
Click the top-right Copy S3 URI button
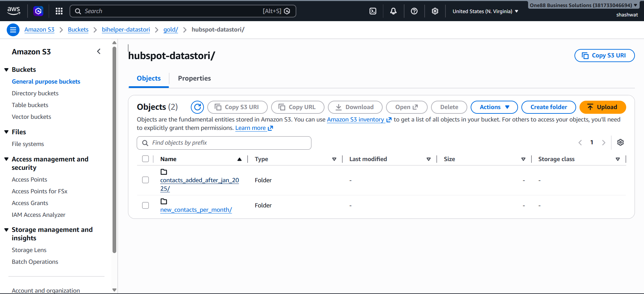[604, 56]
